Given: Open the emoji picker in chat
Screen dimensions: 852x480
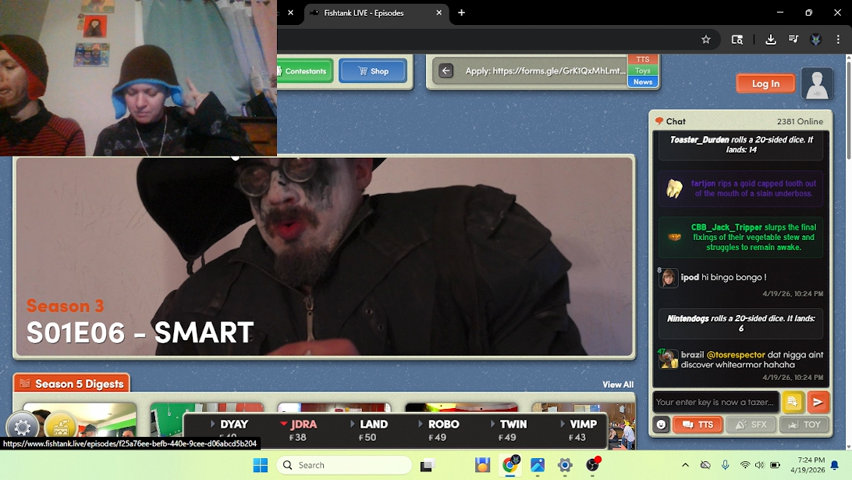Looking at the screenshot, I should point(661,425).
